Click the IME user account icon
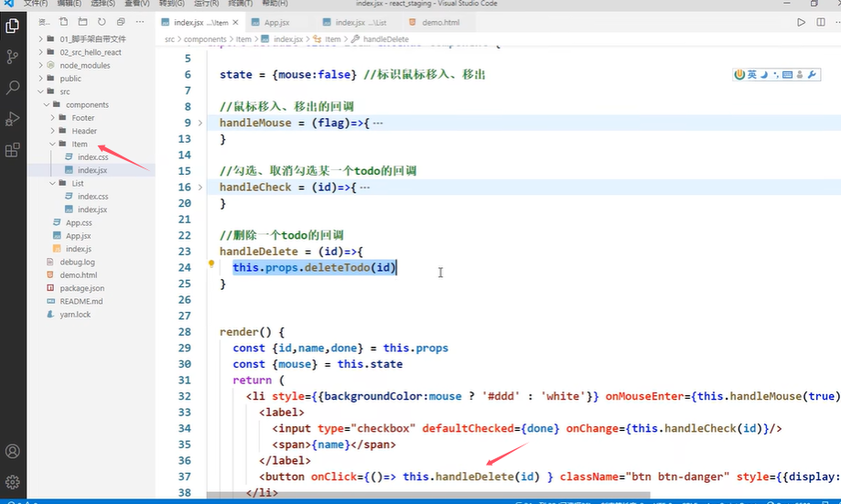841x504 pixels. click(x=800, y=74)
